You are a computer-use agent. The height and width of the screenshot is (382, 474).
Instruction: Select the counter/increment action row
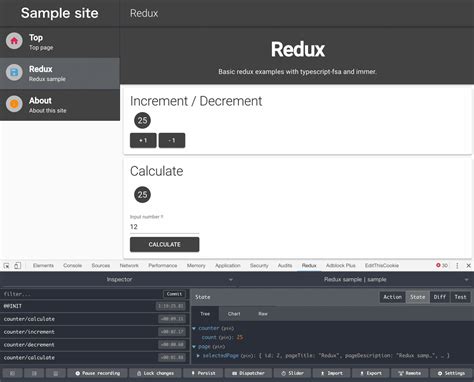coord(95,332)
